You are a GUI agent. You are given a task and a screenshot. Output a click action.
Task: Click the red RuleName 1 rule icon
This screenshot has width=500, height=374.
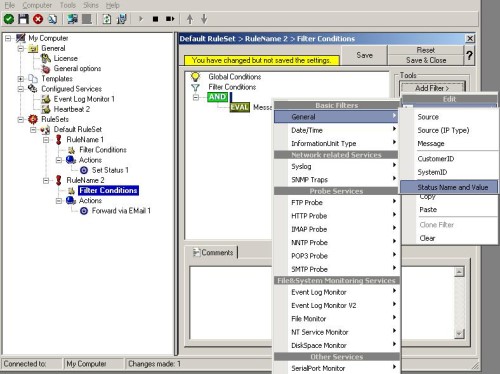(x=59, y=140)
